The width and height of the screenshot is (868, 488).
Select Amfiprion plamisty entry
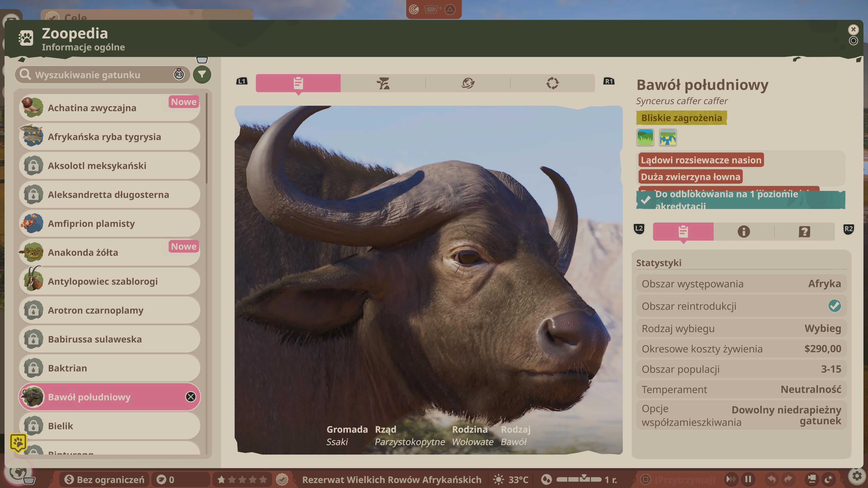tap(109, 224)
